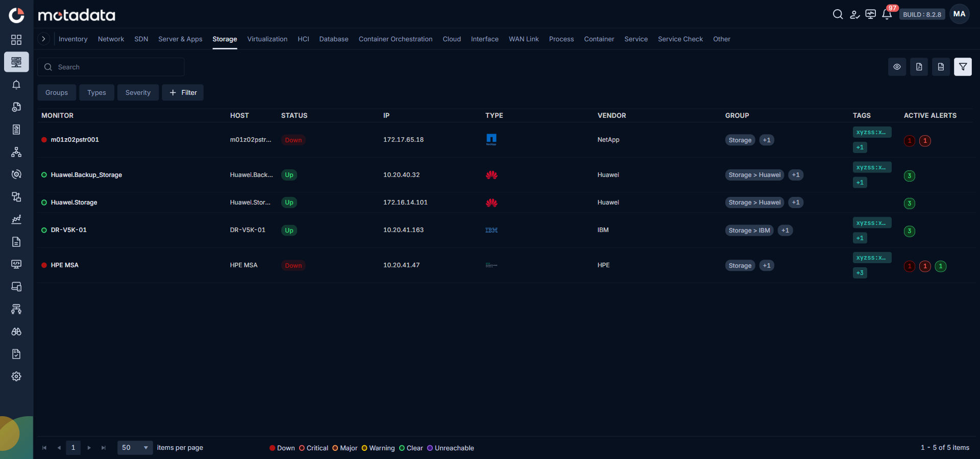
Task: Go to next page arrow
Action: pos(89,448)
